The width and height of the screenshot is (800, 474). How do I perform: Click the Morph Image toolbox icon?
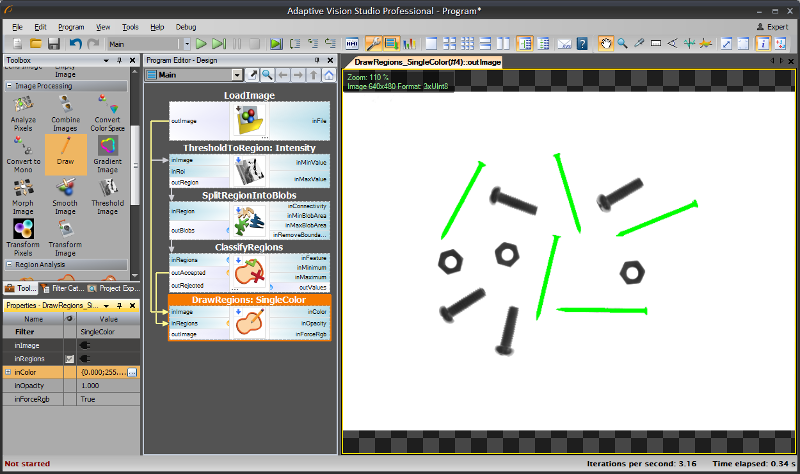click(22, 194)
